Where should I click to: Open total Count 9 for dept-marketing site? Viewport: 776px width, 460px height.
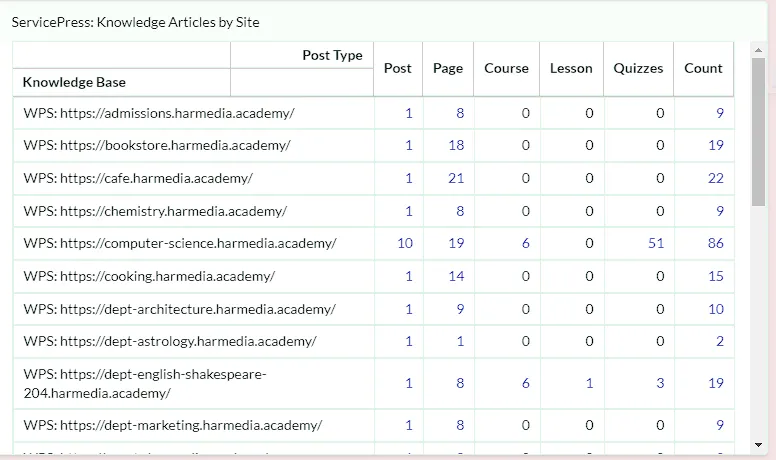pos(720,425)
